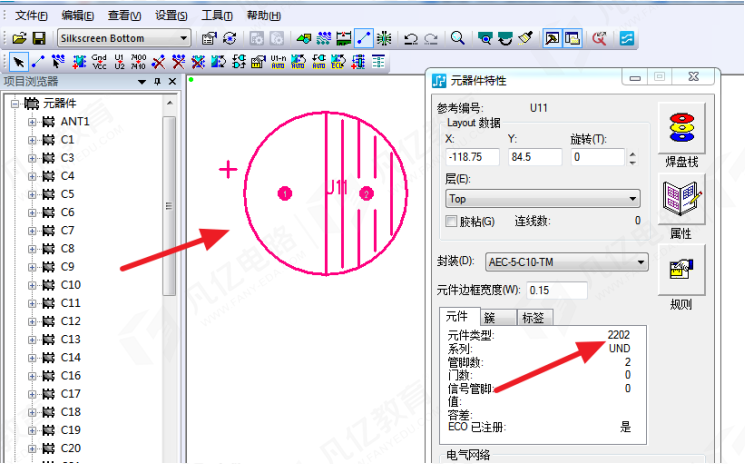Click the 元件边框宽度 field
745x464 pixels.
click(556, 290)
